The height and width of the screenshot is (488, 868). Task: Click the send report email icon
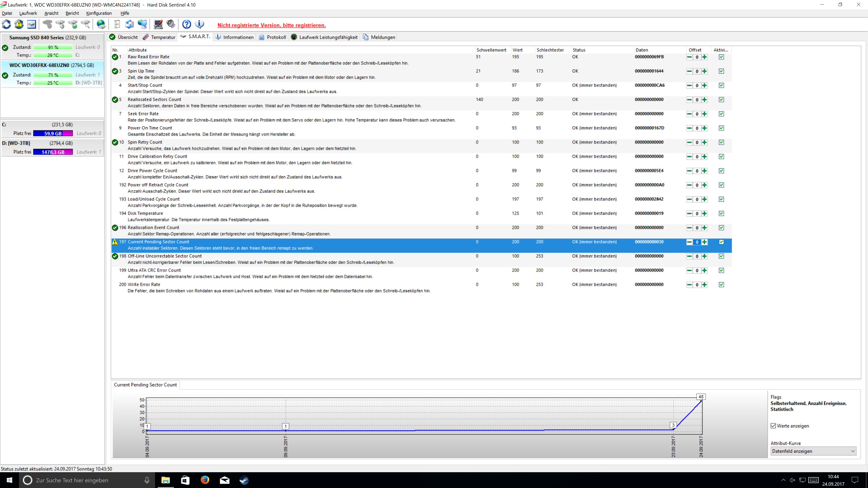pos(129,24)
